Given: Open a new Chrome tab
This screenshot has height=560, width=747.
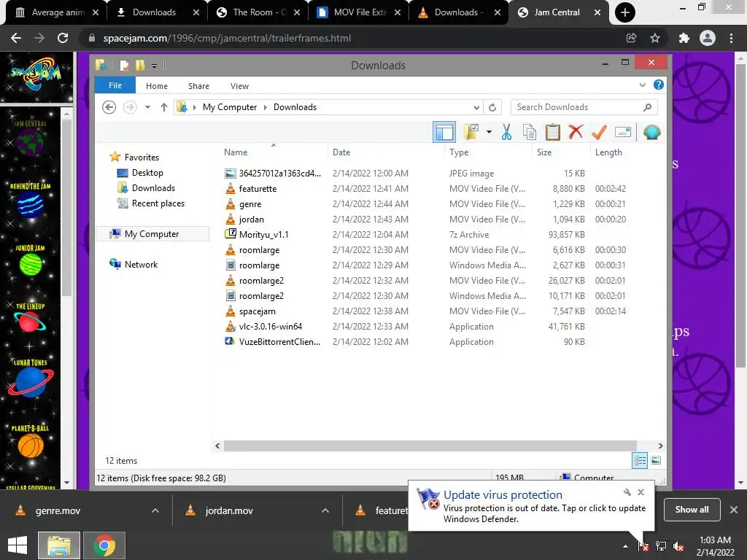Looking at the screenshot, I should pyautogui.click(x=625, y=12).
